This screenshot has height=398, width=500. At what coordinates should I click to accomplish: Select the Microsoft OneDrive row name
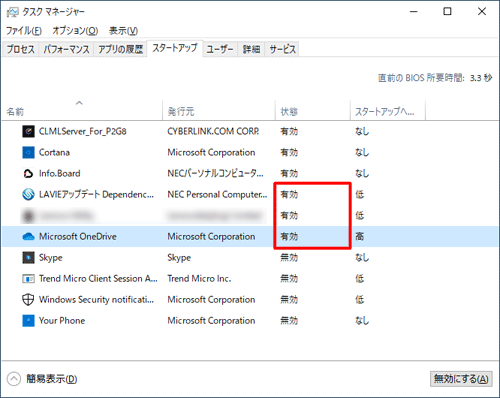[x=78, y=237]
